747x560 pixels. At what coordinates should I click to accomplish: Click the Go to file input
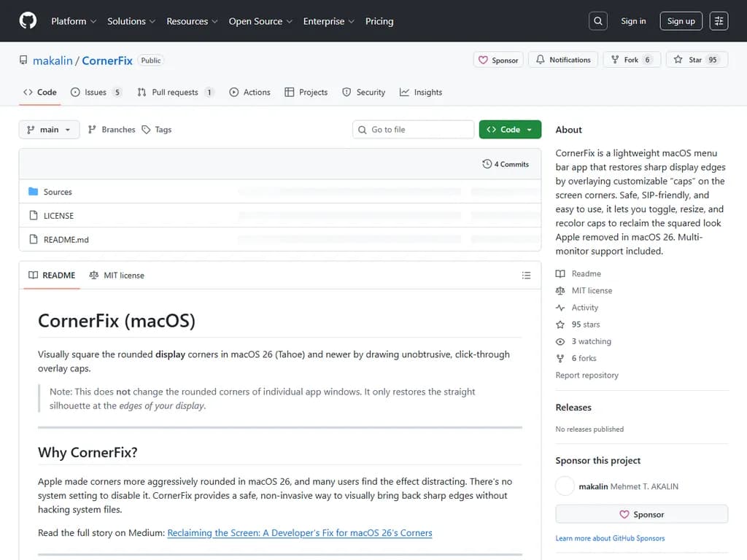[x=414, y=130]
